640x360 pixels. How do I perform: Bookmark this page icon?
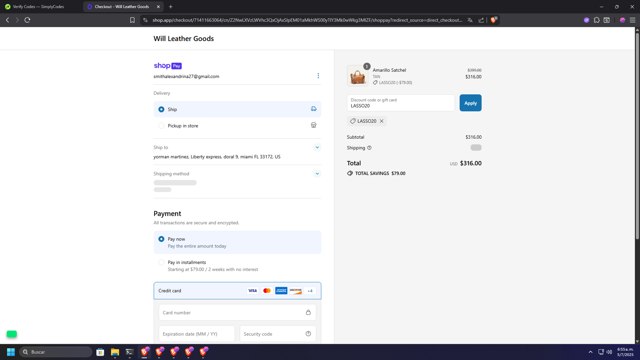coord(132,20)
